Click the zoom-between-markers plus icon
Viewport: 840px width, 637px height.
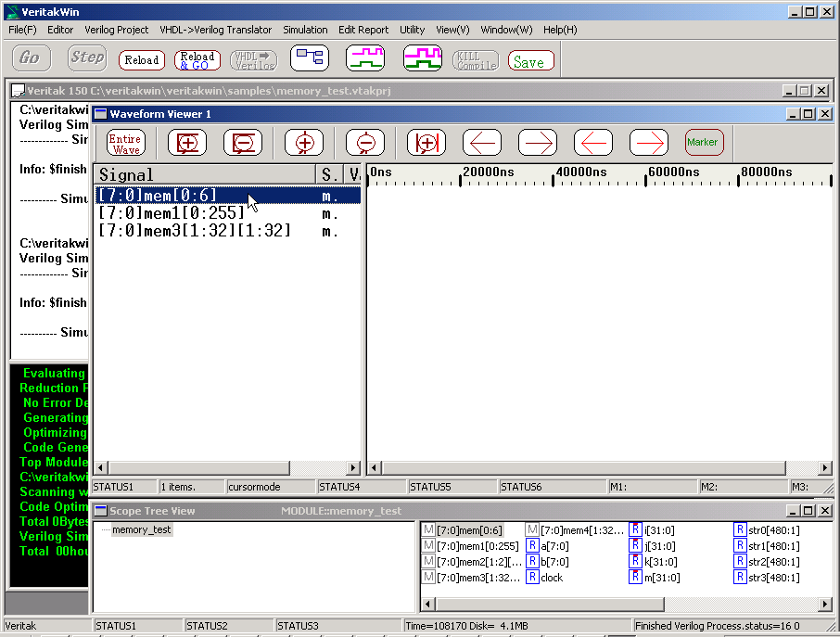(x=426, y=143)
